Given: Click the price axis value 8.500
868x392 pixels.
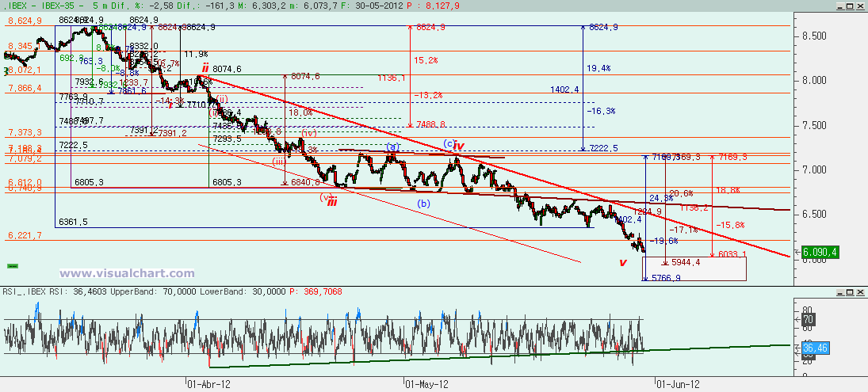Looking at the screenshot, I should coord(816,36).
